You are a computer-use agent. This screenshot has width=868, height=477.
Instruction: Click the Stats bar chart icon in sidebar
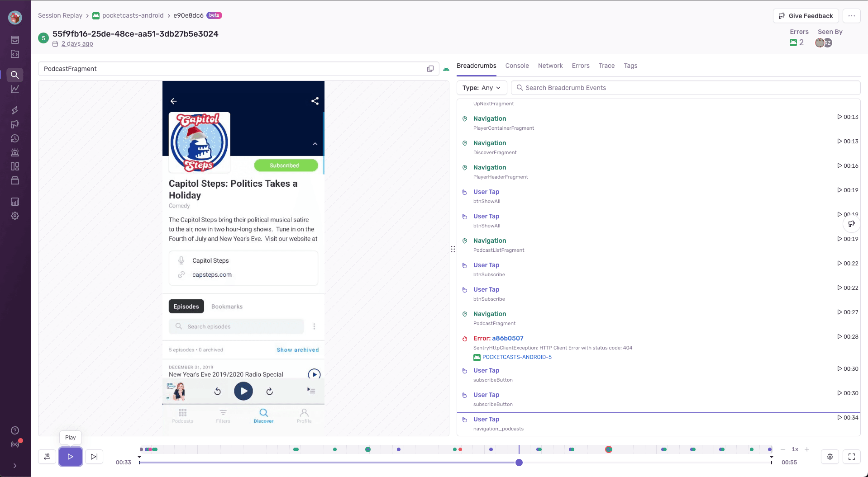click(x=15, y=202)
